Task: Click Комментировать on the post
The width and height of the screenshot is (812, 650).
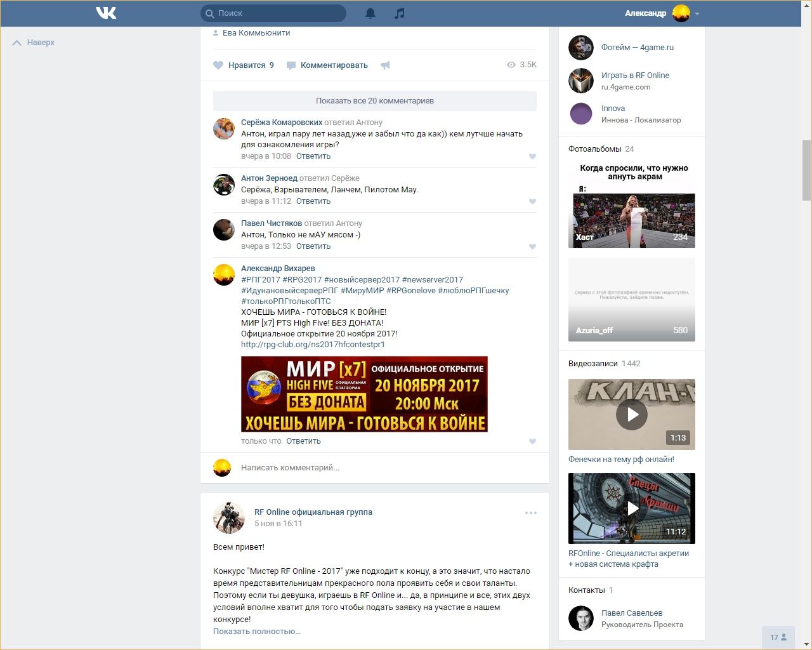Action: (327, 65)
